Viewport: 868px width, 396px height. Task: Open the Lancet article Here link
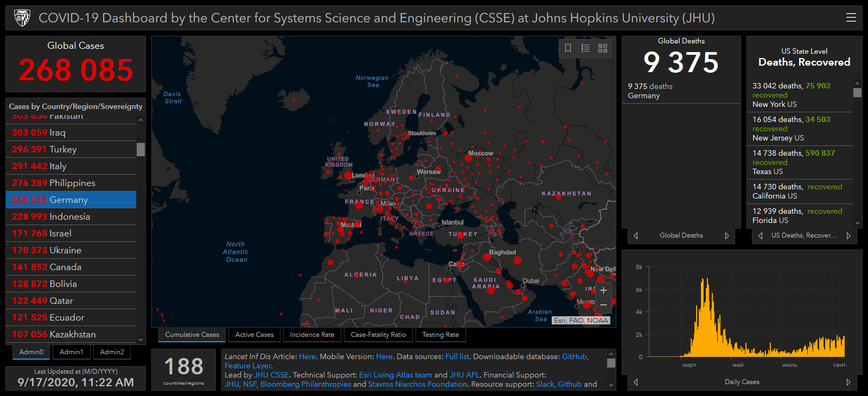[307, 356]
